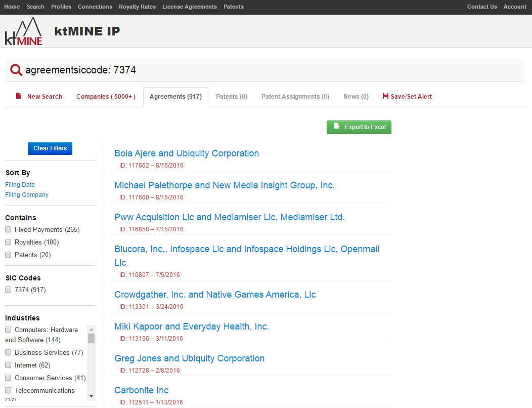532x408 pixels.
Task: Click Contact Us in the top bar
Action: [x=482, y=7]
